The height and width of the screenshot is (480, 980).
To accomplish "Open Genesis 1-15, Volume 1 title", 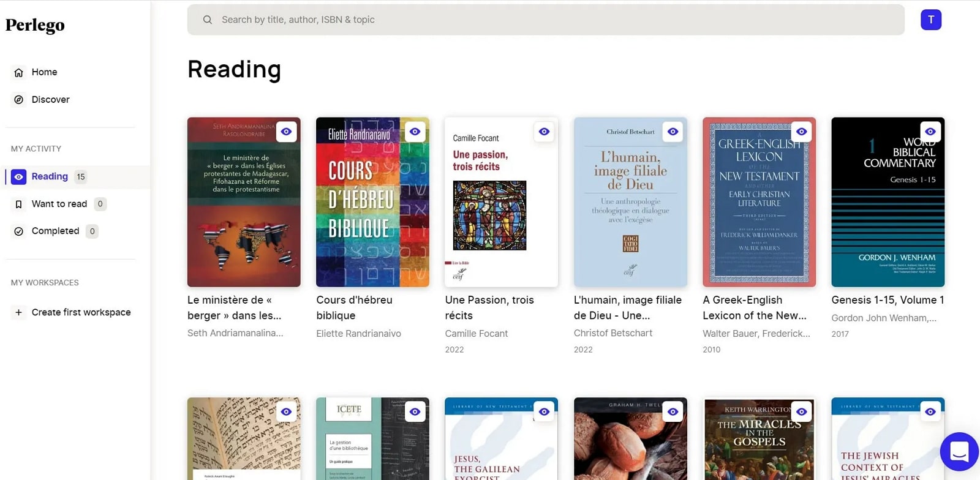I will [888, 300].
